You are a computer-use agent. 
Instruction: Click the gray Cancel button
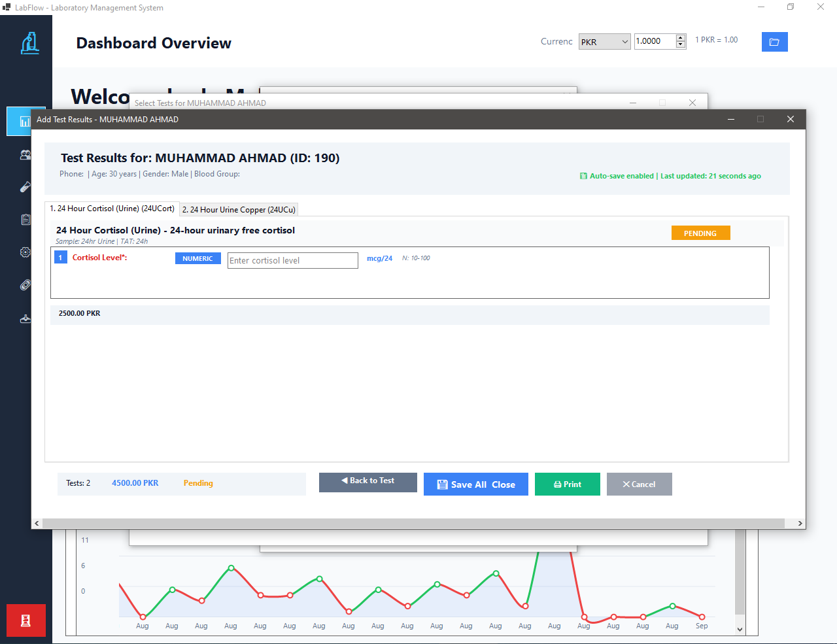tap(640, 484)
